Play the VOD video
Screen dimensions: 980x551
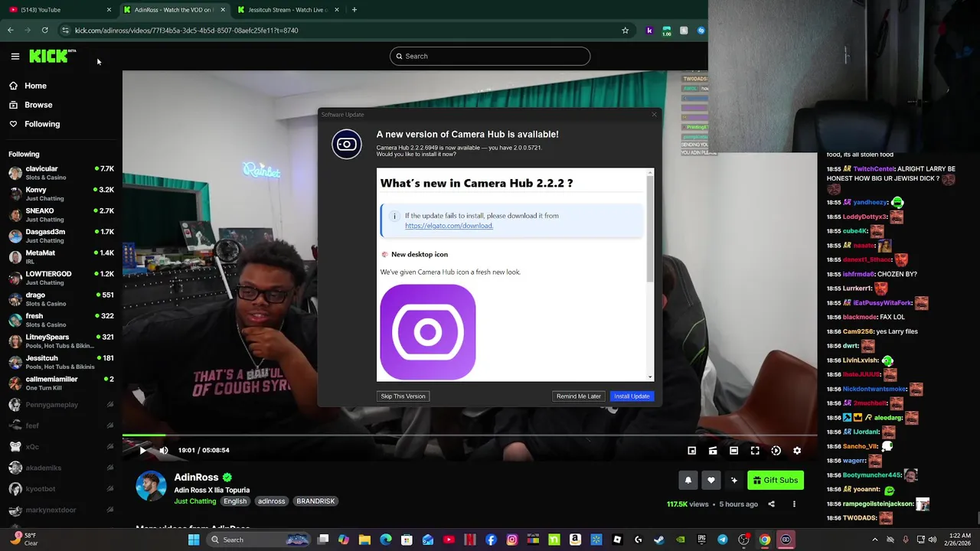click(142, 451)
